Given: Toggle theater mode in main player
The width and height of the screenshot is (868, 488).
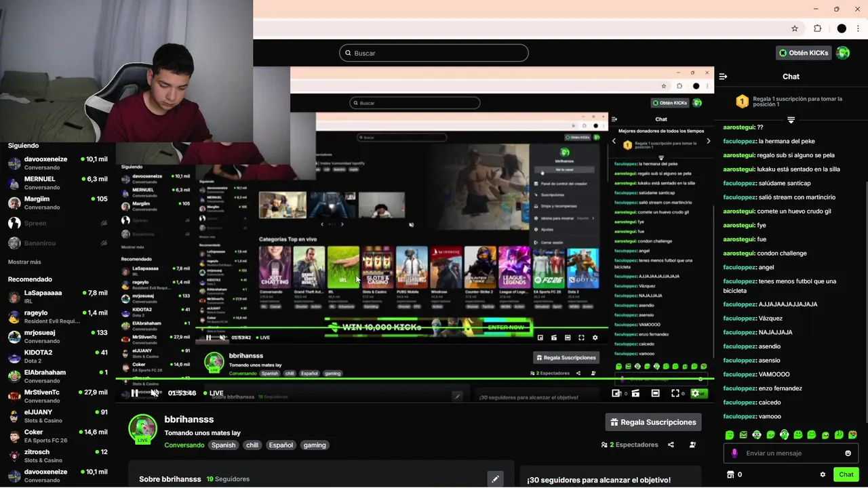Looking at the screenshot, I should [x=655, y=393].
